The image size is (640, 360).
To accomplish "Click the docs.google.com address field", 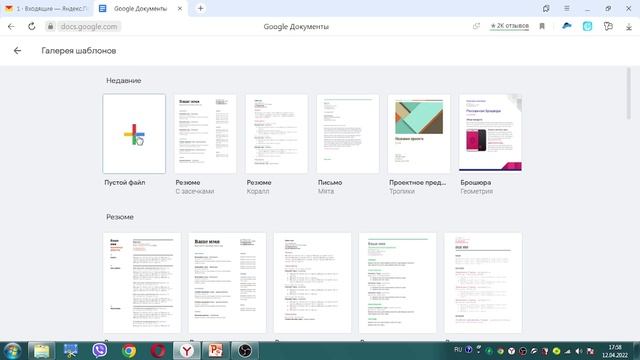I will coord(89,27).
